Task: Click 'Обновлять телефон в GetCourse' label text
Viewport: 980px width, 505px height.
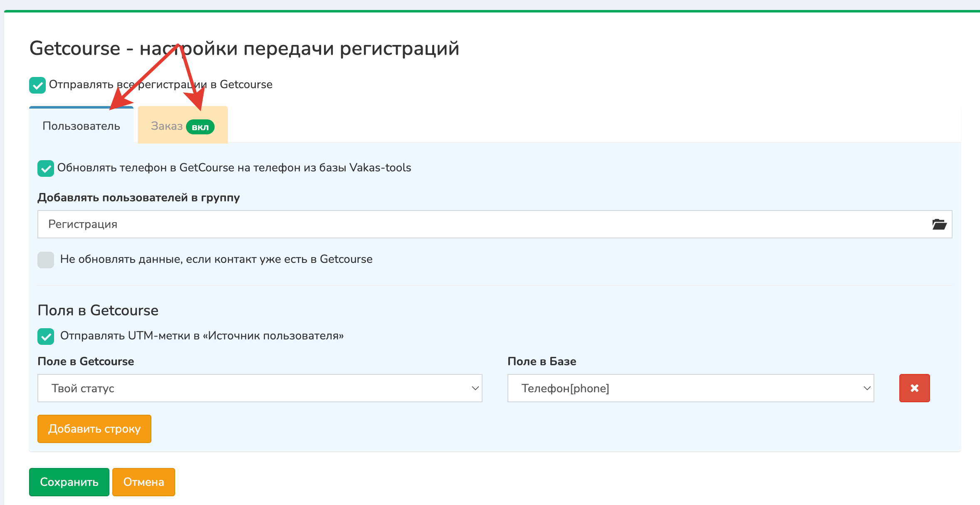Action: (x=234, y=168)
